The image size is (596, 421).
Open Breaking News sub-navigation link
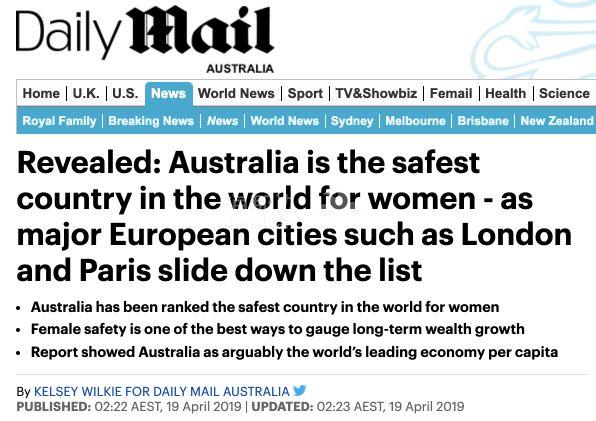(x=151, y=121)
